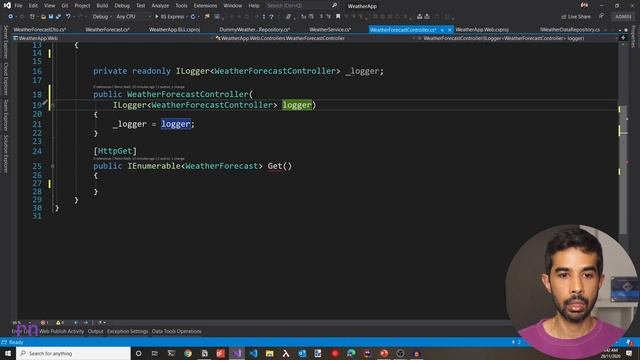The width and height of the screenshot is (640, 360).
Task: Open the Output panel tab
Action: click(96, 331)
